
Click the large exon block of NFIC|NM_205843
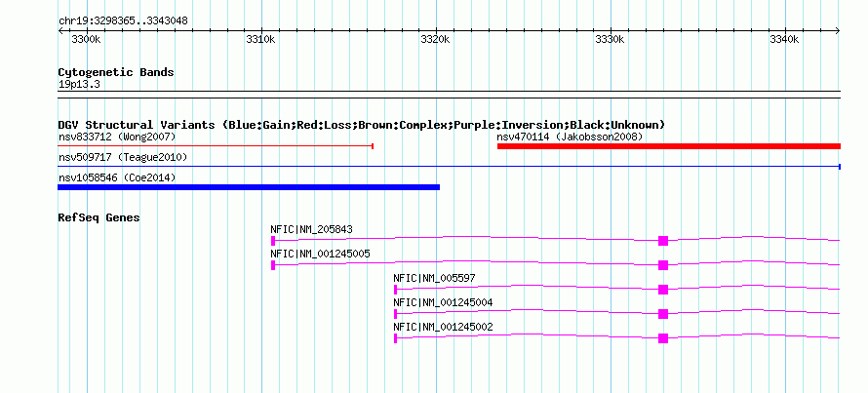coord(663,241)
